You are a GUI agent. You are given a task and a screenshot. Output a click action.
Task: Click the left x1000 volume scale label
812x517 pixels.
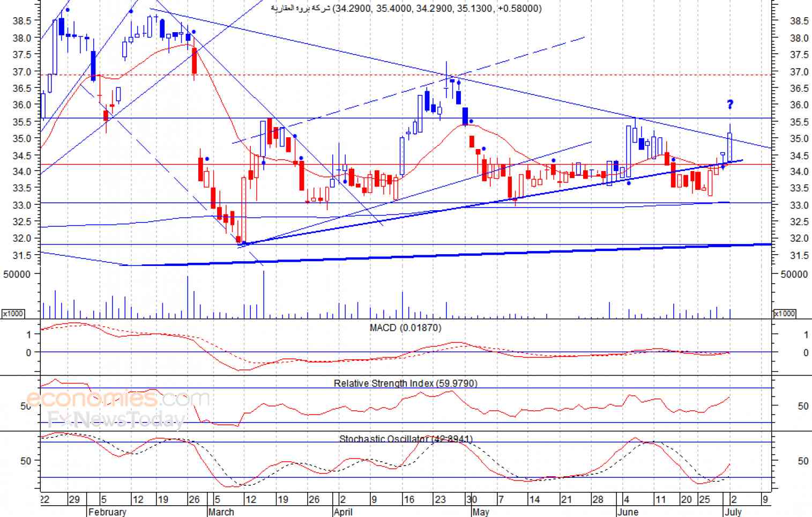click(13, 313)
